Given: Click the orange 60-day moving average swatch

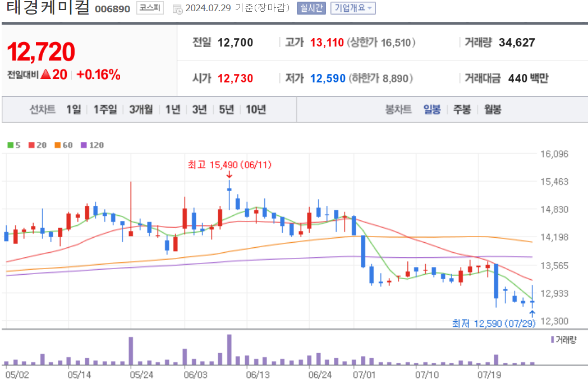Looking at the screenshot, I should [x=57, y=145].
